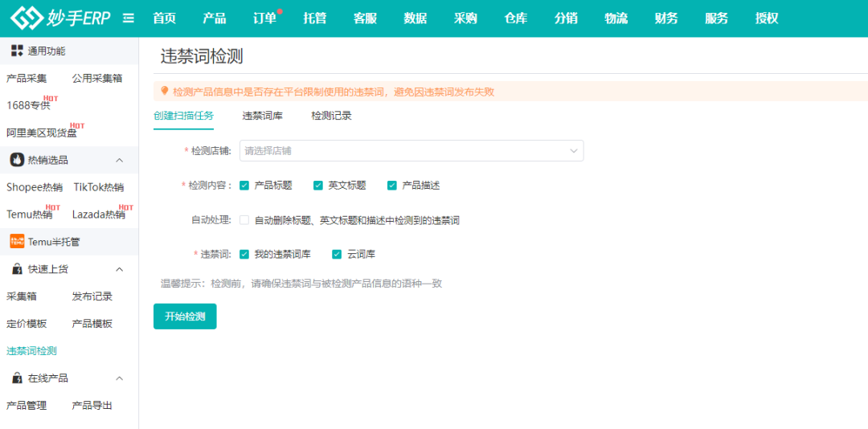Open 物流 top menu

(x=616, y=18)
